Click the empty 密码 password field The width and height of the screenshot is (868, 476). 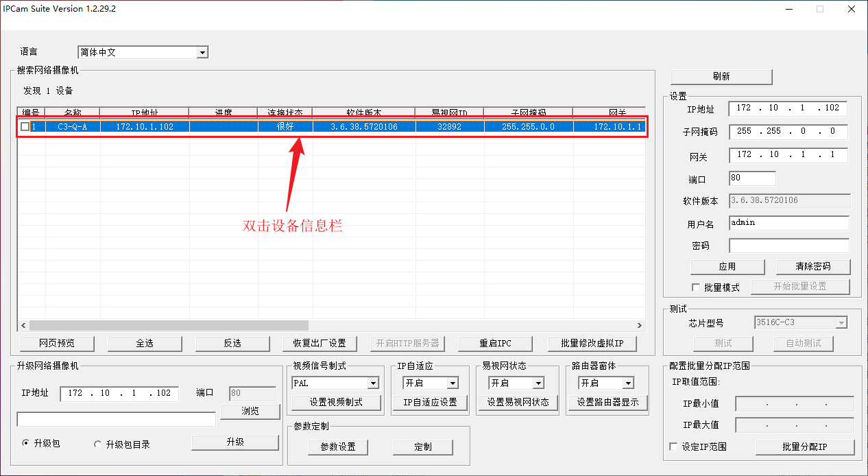coord(788,246)
